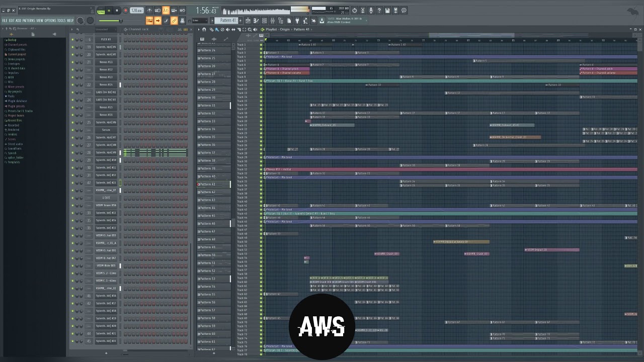The image size is (644, 362).
Task: Select the Soundfonts folder in browser
Action: [x=15, y=148]
